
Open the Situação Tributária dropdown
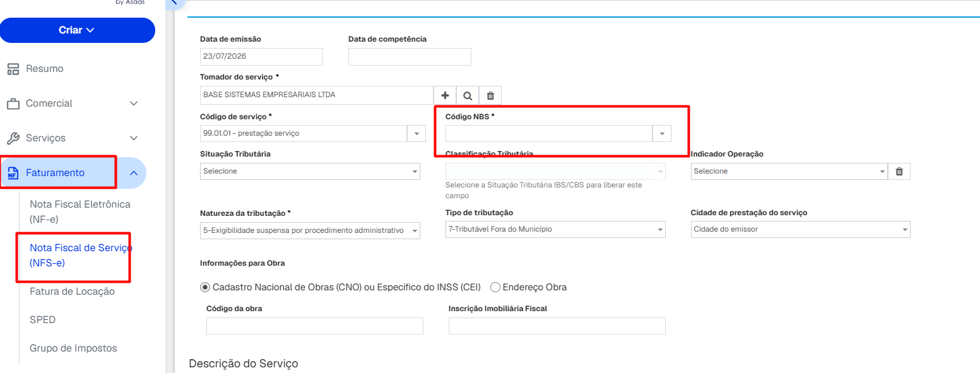[310, 171]
